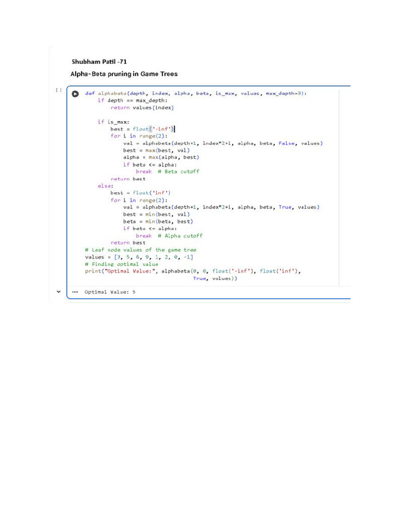Screen dimensions: 399x532
Task: Click the '# Beta cutoff' comment
Action: coord(179,171)
